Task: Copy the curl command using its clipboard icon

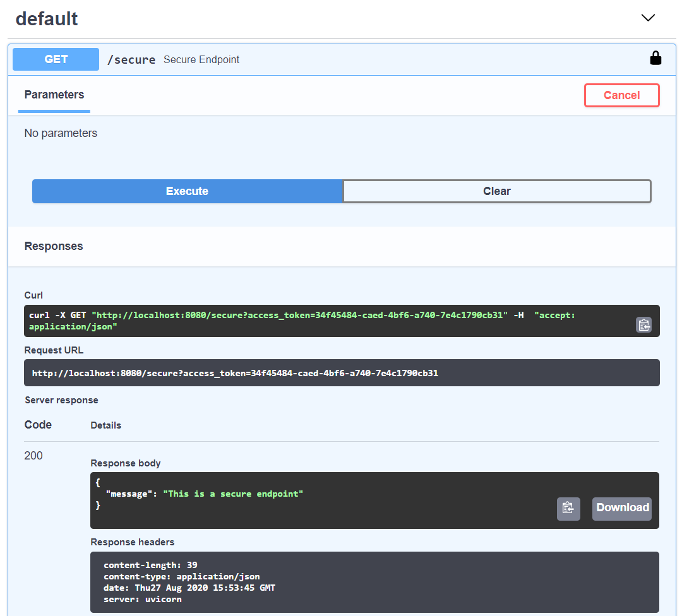Action: pyautogui.click(x=643, y=325)
